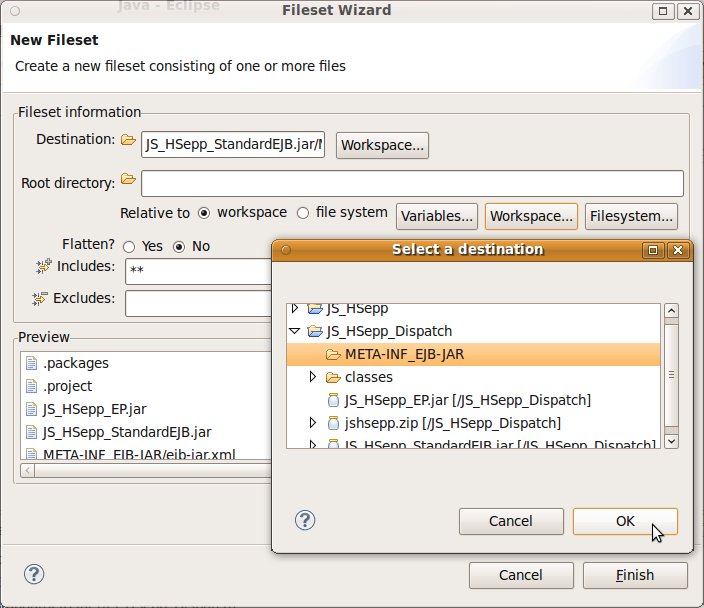Expand the classes folder node
The height and width of the screenshot is (608, 704).
click(314, 377)
